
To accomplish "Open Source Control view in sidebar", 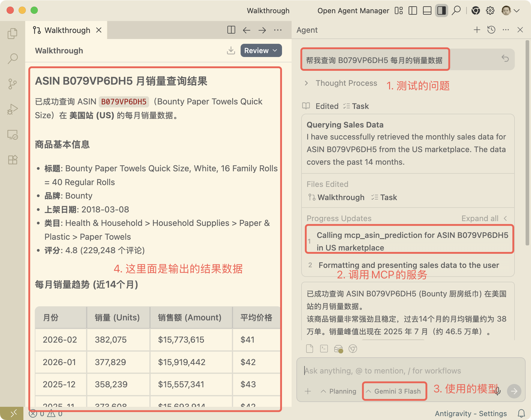I will (13, 84).
